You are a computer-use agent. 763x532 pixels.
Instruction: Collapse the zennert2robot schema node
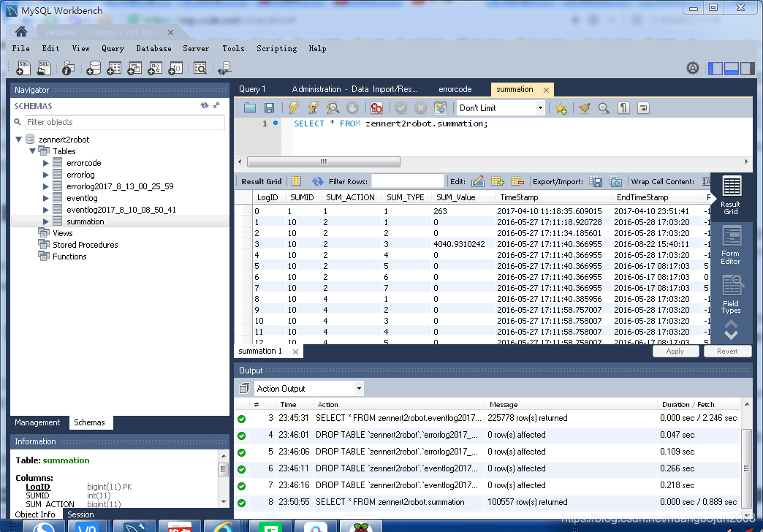click(x=18, y=139)
